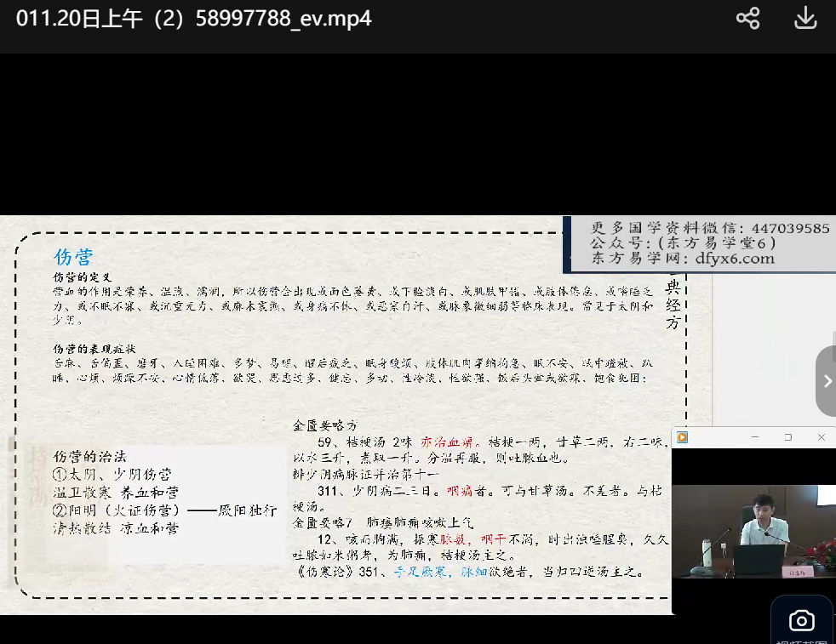Click the 更多国学资料微信 watermark line
The height and width of the screenshot is (644, 836).
coord(710,228)
